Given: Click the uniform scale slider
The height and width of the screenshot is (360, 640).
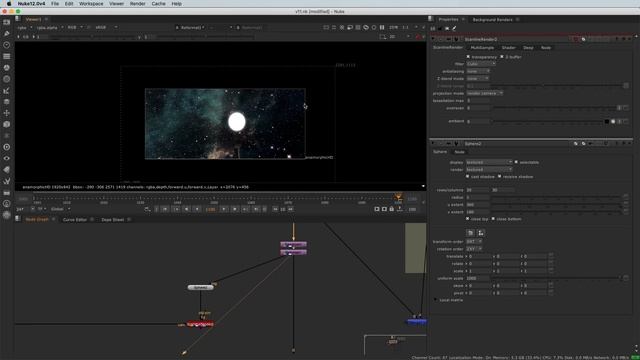Looking at the screenshot, I should (x=556, y=278).
